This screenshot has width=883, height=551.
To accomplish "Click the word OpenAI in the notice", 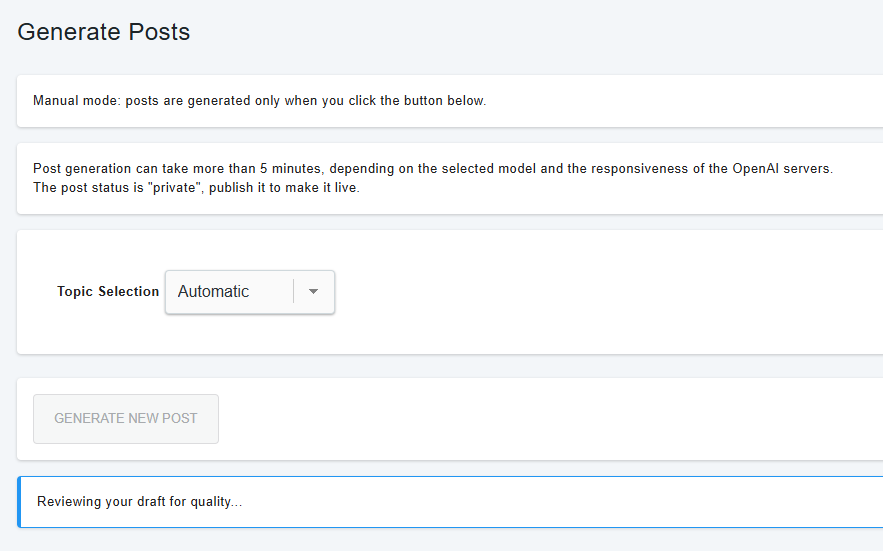I will pos(756,168).
